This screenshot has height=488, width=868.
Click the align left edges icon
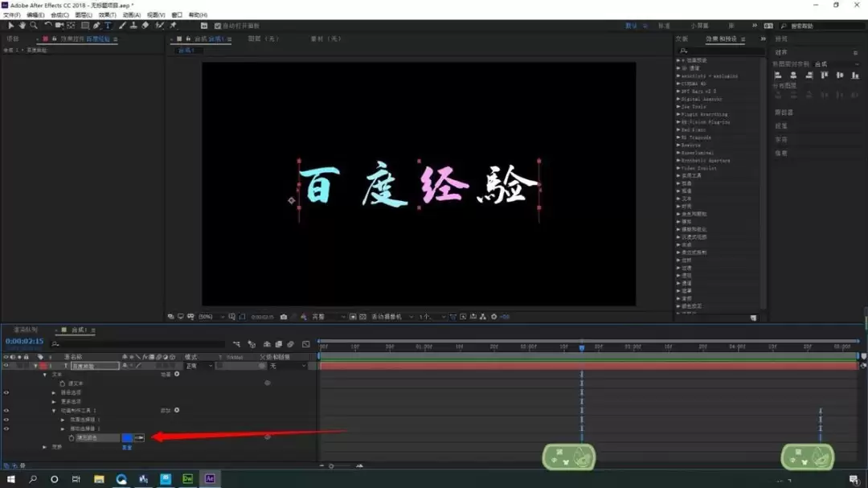pos(778,76)
